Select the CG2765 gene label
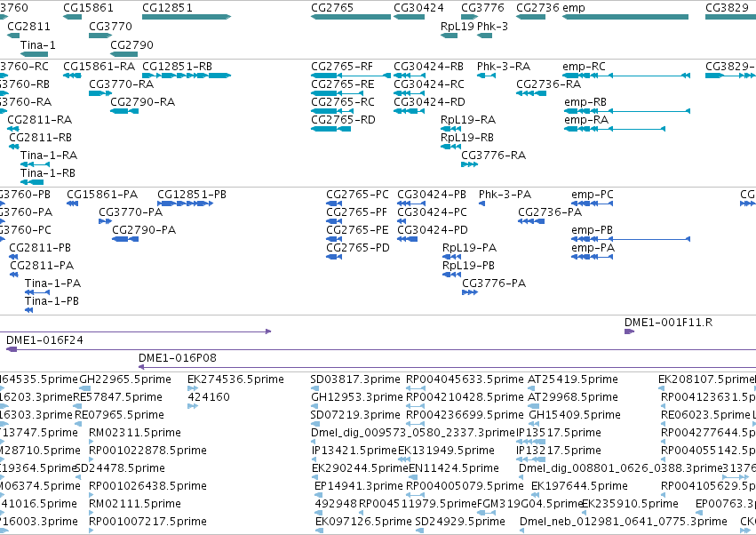This screenshot has height=535, width=756. 332,8
